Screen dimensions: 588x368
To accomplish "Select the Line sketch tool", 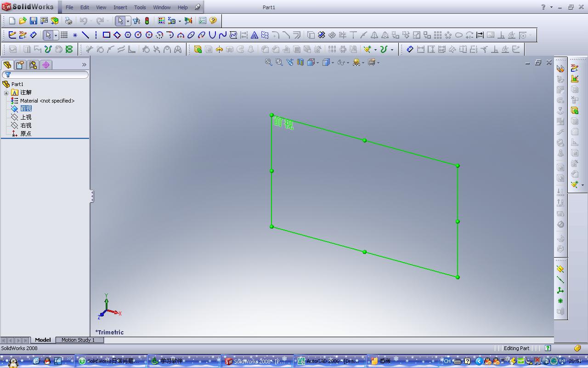I will [85, 35].
